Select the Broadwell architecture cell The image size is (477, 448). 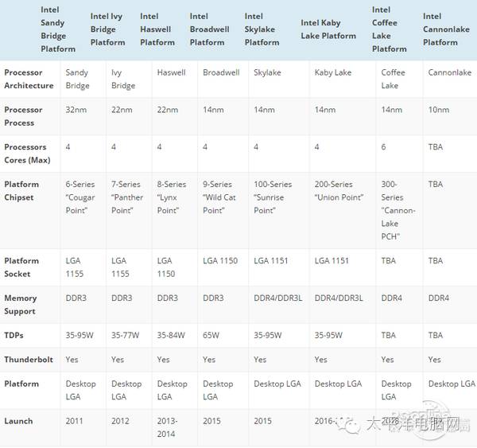[221, 72]
